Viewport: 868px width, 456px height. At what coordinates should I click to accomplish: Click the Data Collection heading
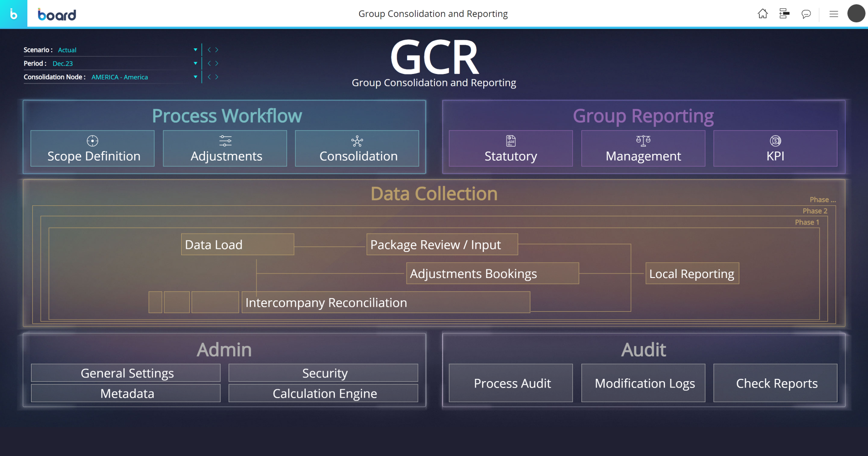pyautogui.click(x=434, y=194)
